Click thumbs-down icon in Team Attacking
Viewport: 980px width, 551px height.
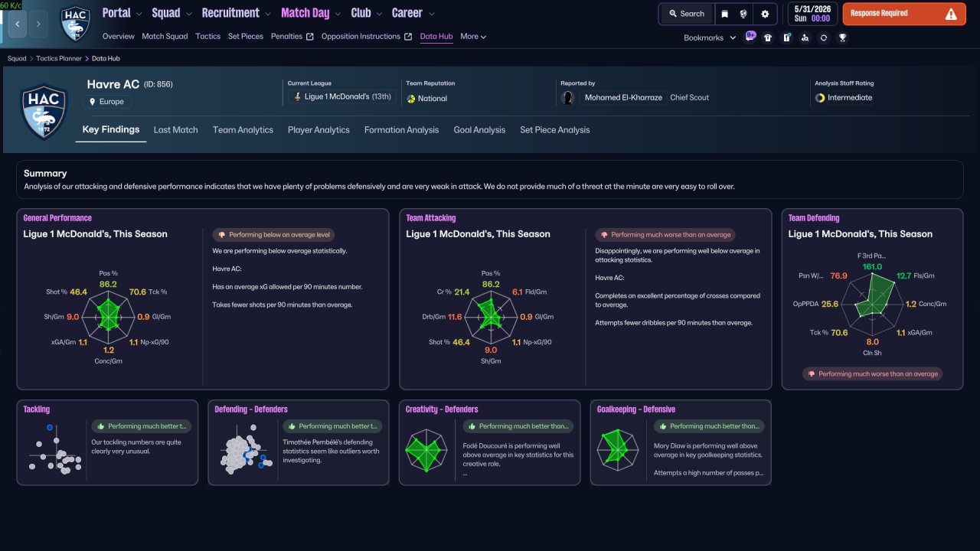605,235
